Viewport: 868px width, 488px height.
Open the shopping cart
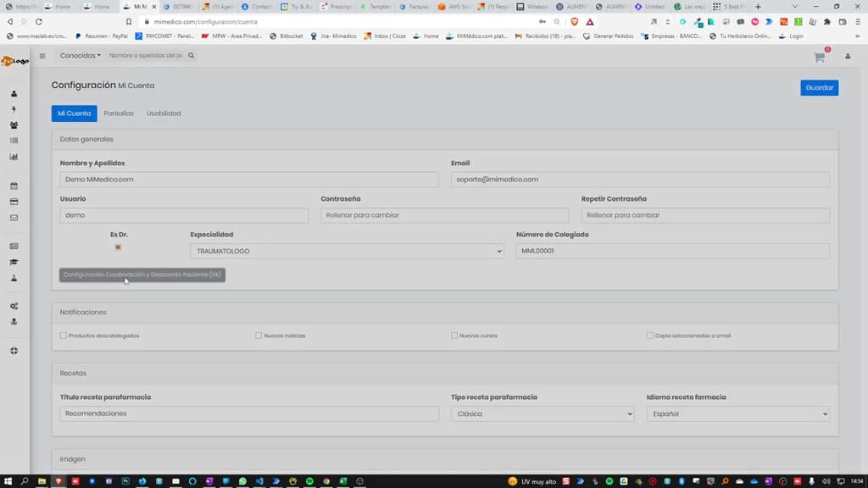(820, 57)
